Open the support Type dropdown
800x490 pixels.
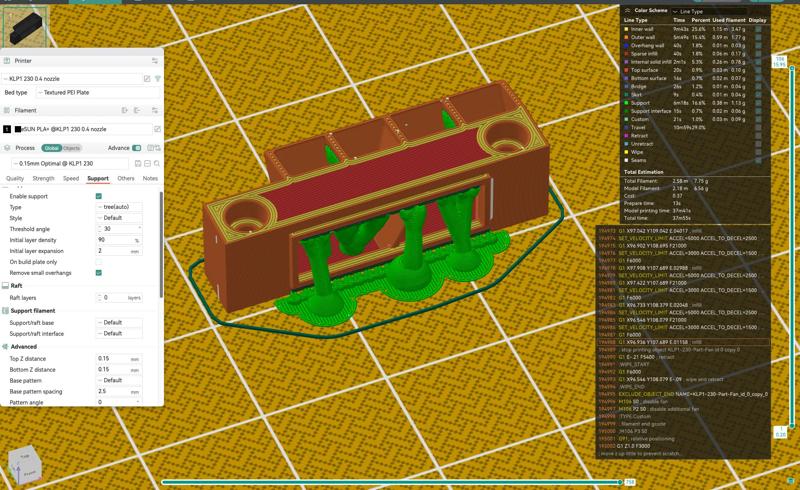pos(119,207)
